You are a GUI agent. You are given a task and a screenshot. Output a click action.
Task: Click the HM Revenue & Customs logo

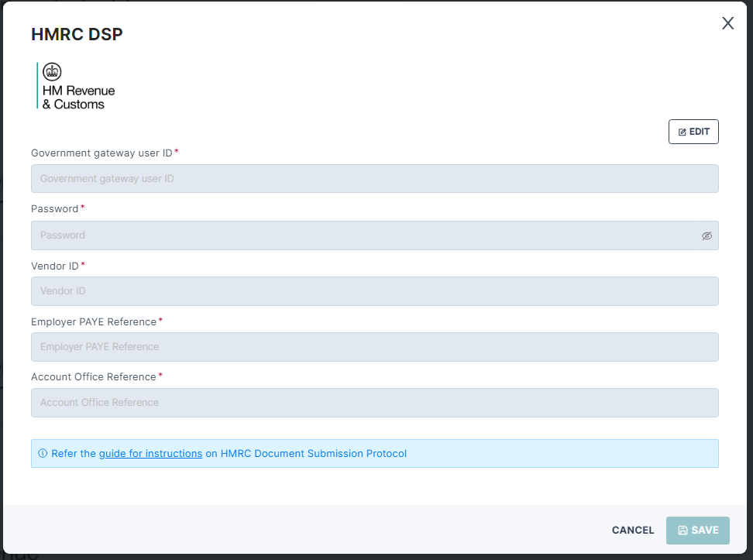pyautogui.click(x=76, y=86)
